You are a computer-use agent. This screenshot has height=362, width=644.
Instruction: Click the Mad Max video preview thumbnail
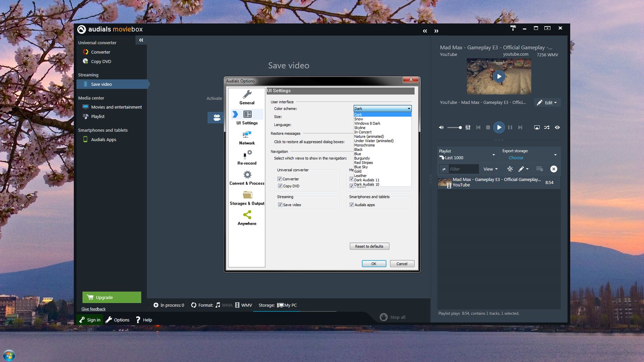click(x=499, y=76)
